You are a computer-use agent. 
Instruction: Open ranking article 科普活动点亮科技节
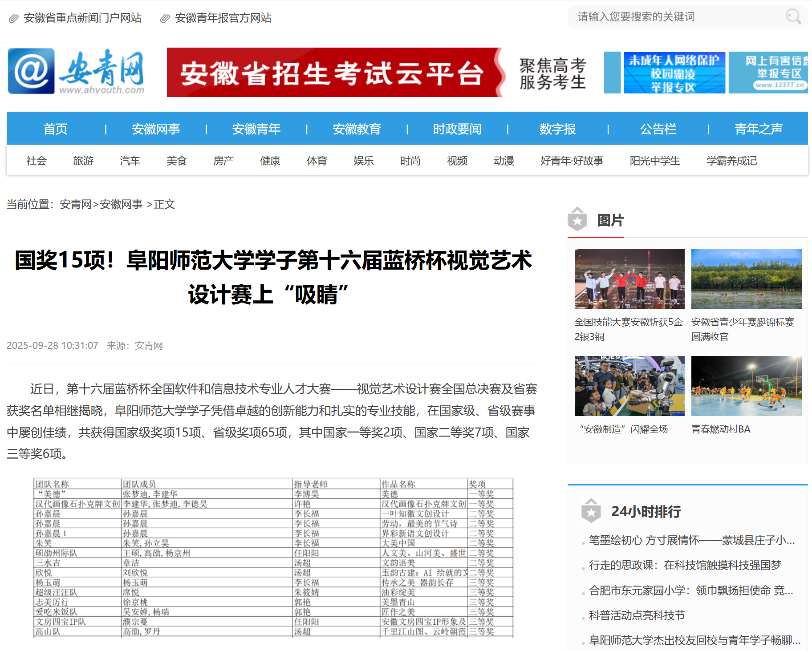[637, 615]
